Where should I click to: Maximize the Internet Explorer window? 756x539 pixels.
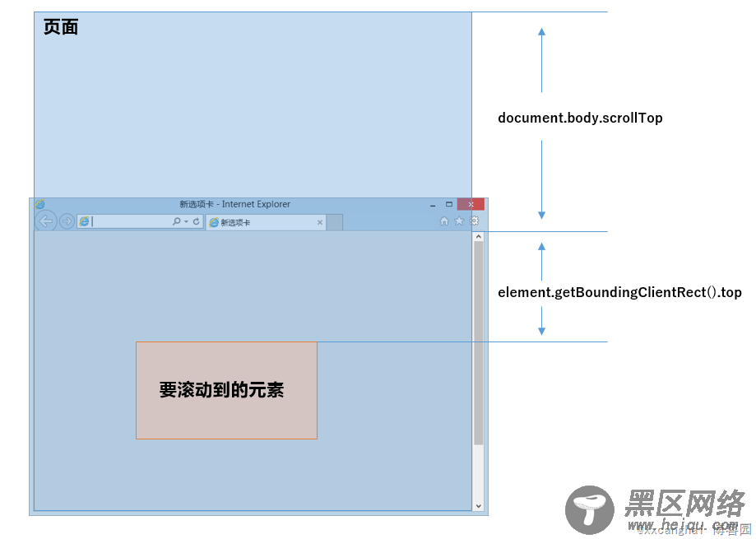449,204
